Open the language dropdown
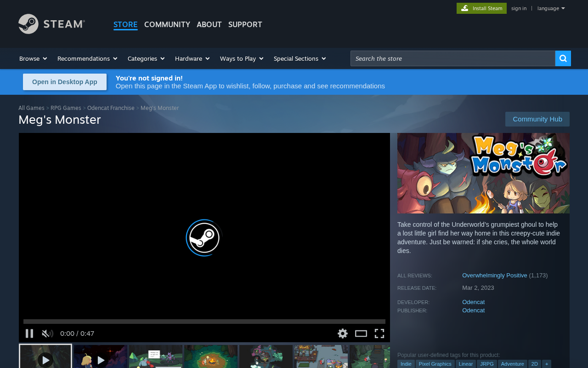588x368 pixels. point(551,8)
